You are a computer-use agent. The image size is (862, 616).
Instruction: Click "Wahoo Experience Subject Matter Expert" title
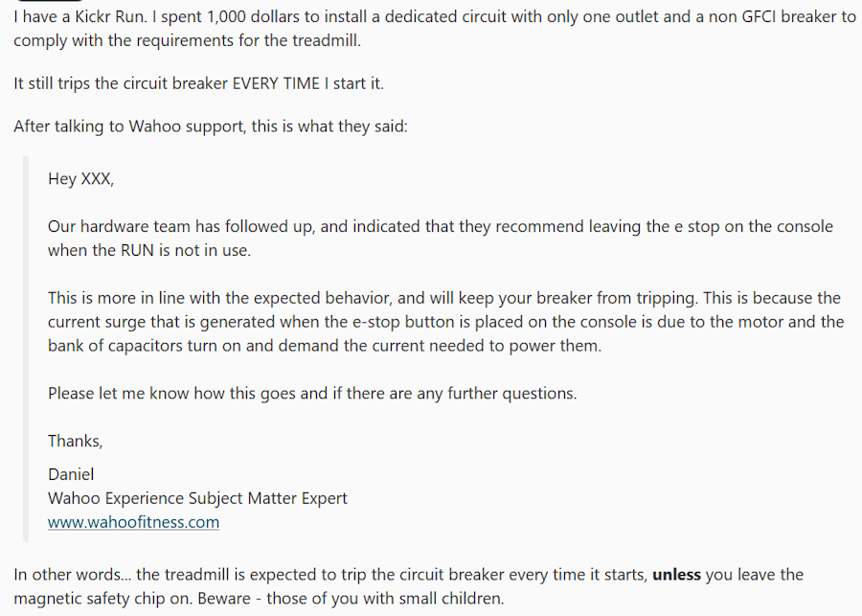[x=197, y=498]
